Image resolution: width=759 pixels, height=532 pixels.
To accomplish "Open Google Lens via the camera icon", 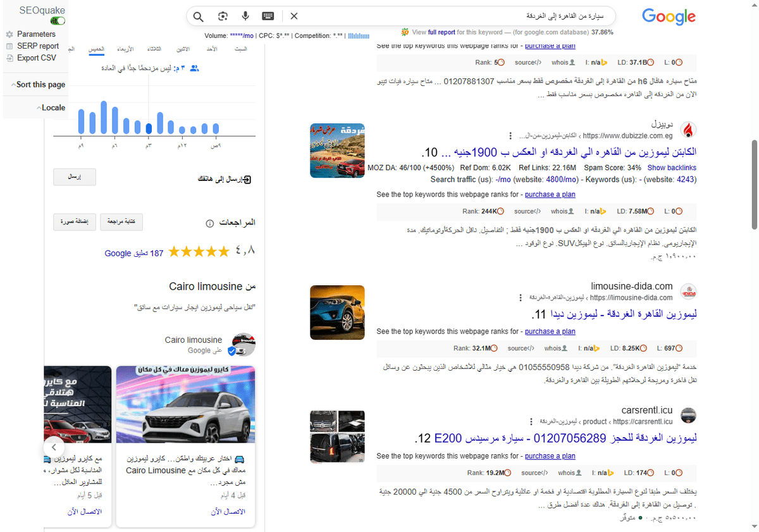I will tap(223, 16).
